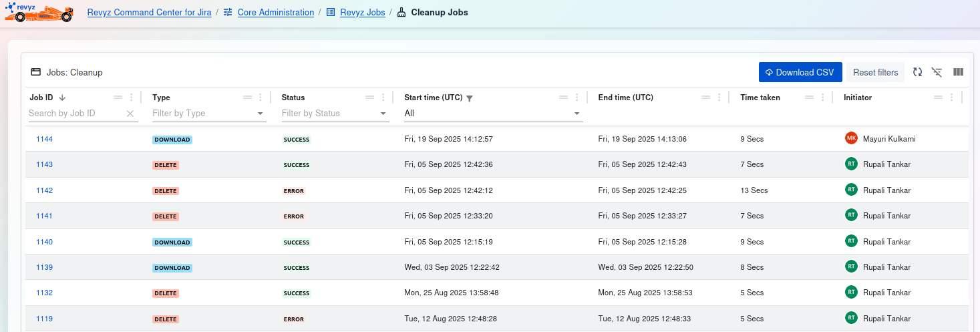Expand the Filter by Status dropdown
Viewport: 980px width, 332px height.
(x=383, y=114)
